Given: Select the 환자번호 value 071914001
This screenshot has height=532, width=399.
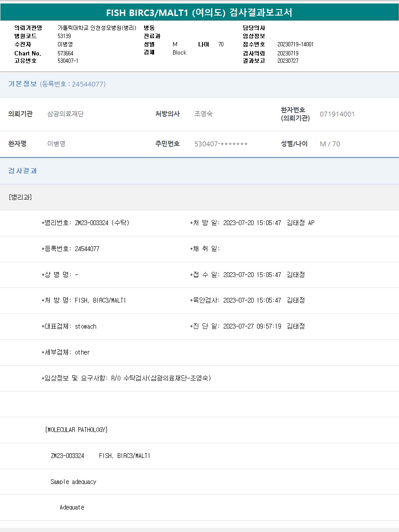Looking at the screenshot, I should tap(337, 114).
